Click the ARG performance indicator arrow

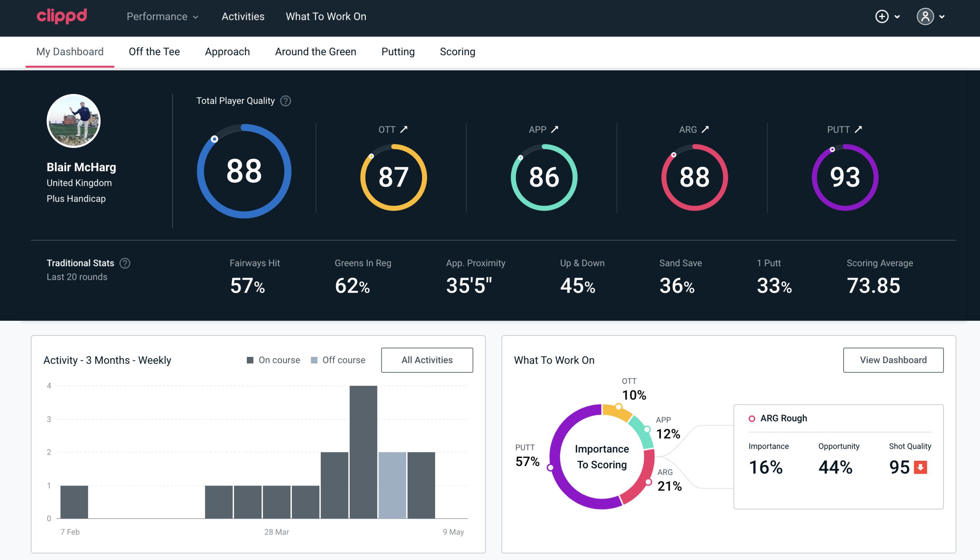(706, 129)
